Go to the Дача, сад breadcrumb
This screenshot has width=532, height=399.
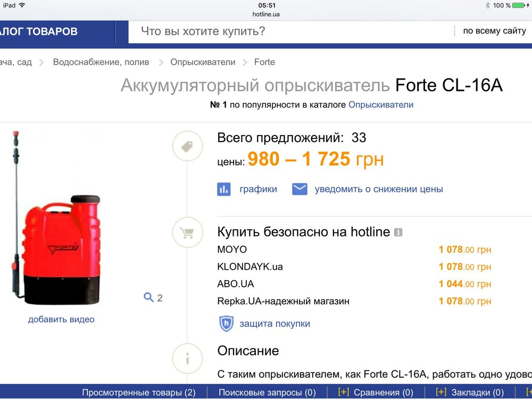click(x=16, y=62)
